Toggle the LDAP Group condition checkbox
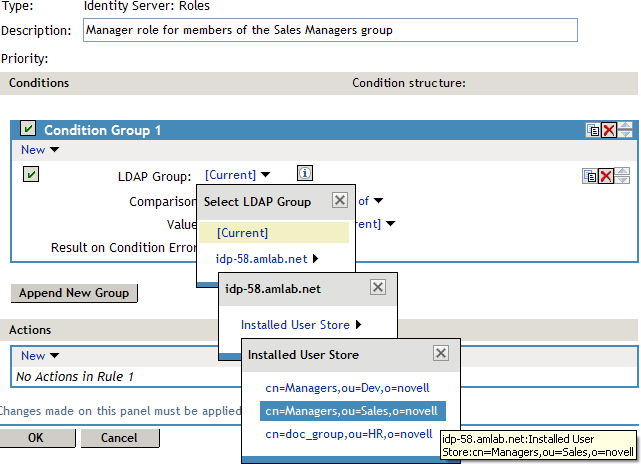Image resolution: width=641 pixels, height=464 pixels. (32, 174)
